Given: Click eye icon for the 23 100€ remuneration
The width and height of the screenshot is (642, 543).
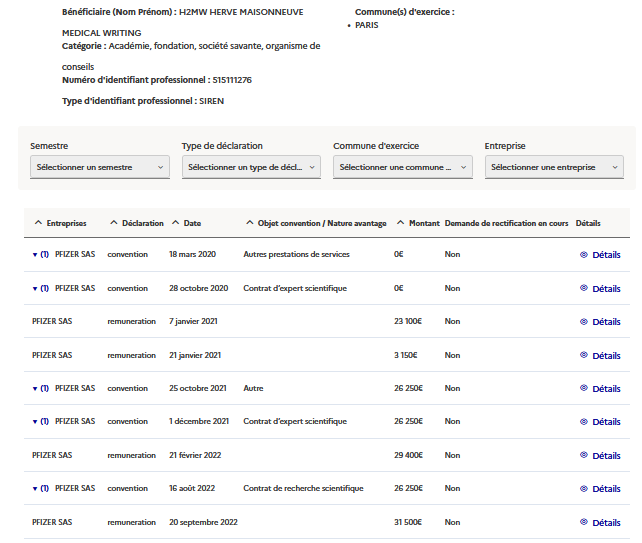Looking at the screenshot, I should pos(584,322).
